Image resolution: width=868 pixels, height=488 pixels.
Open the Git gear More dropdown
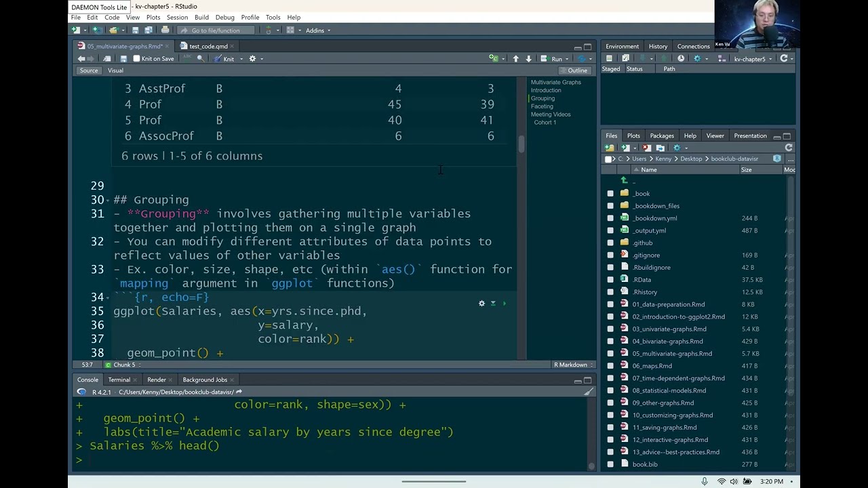[699, 59]
